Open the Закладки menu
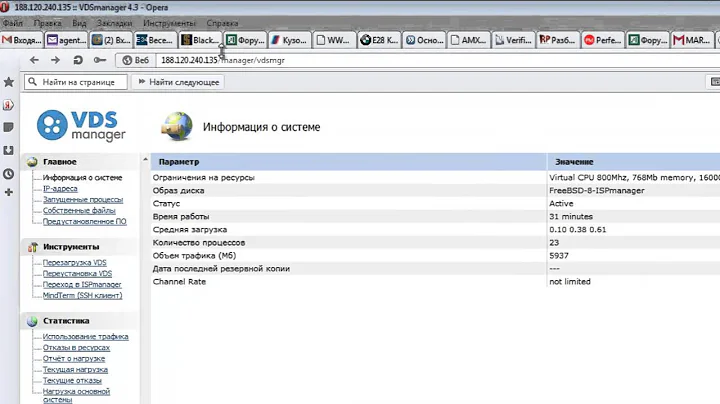720x404 pixels. coord(114,23)
